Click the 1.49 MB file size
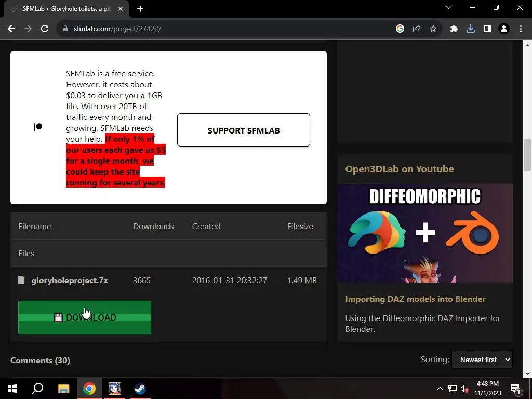This screenshot has height=399, width=532. (302, 280)
